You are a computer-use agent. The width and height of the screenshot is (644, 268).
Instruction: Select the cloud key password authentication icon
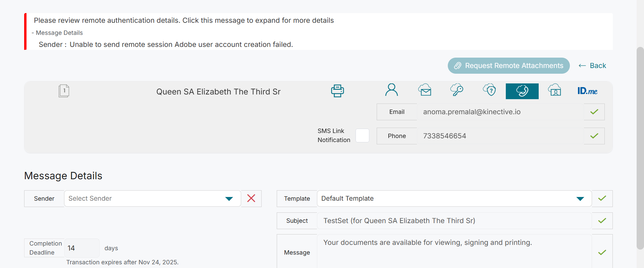[457, 90]
